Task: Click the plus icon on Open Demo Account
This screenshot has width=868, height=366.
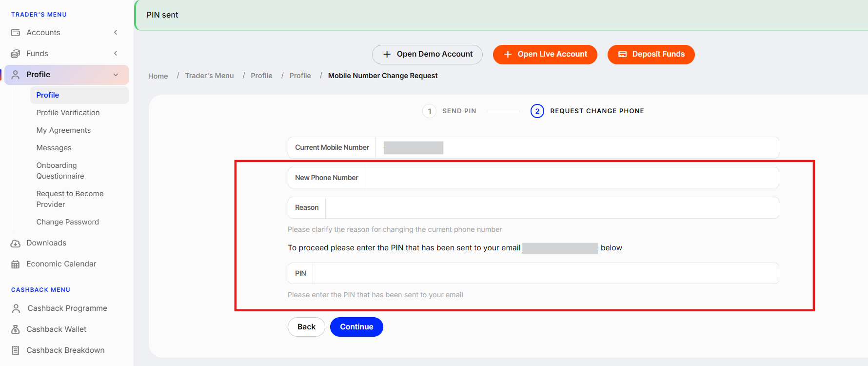Action: 387,54
